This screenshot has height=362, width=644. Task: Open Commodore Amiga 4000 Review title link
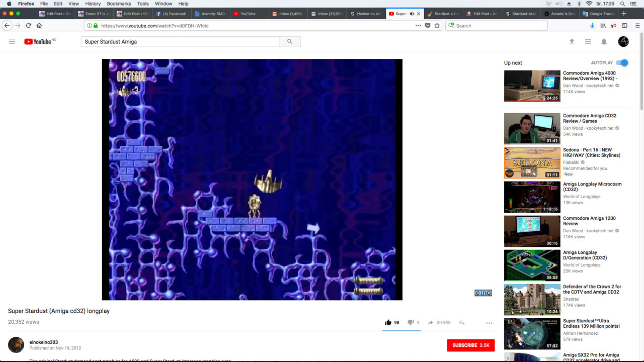point(589,76)
